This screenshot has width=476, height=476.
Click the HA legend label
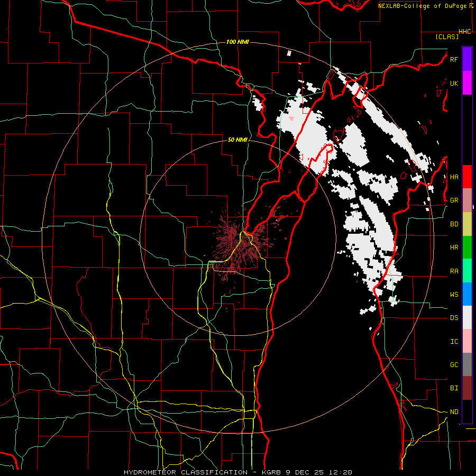click(454, 177)
